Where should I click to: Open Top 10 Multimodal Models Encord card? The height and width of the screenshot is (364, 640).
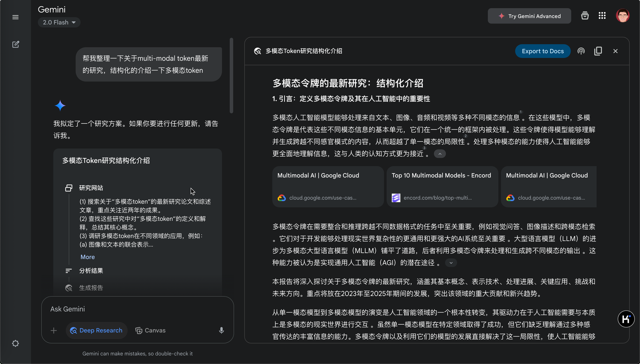click(x=442, y=187)
